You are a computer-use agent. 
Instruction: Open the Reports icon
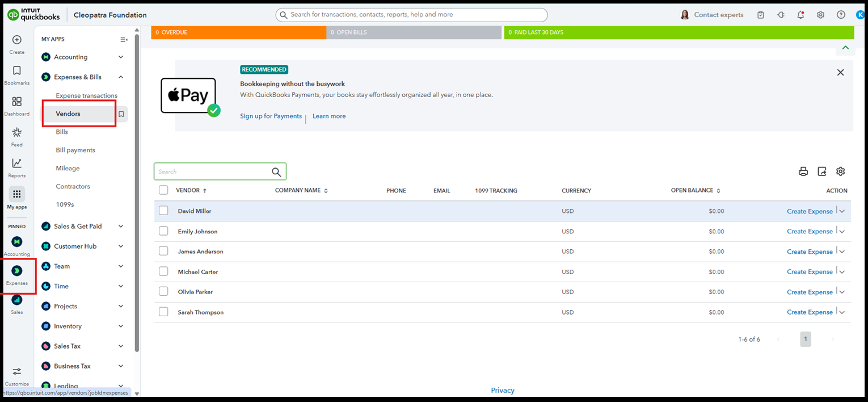[x=17, y=163]
